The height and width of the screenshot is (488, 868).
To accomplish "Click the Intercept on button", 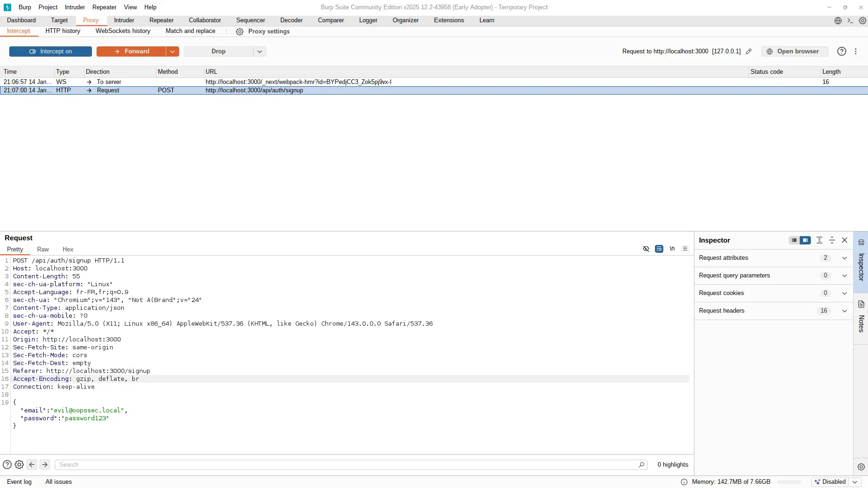I will click(x=50, y=51).
